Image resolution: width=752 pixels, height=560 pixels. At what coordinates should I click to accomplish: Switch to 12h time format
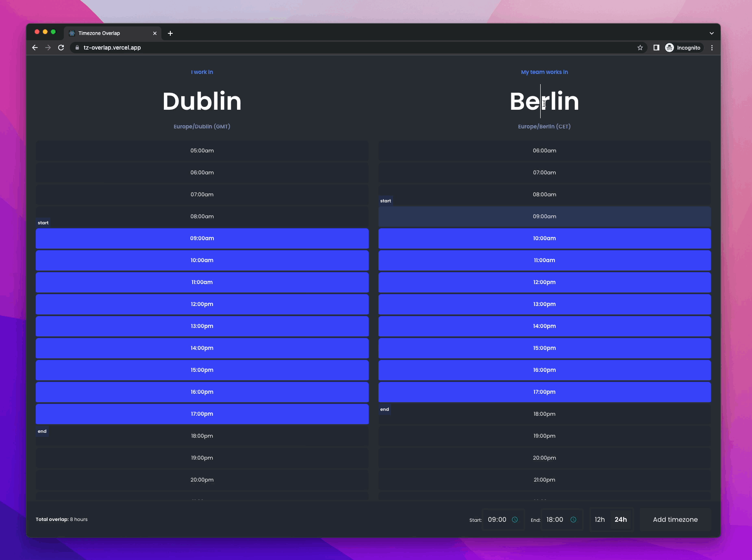click(x=600, y=519)
